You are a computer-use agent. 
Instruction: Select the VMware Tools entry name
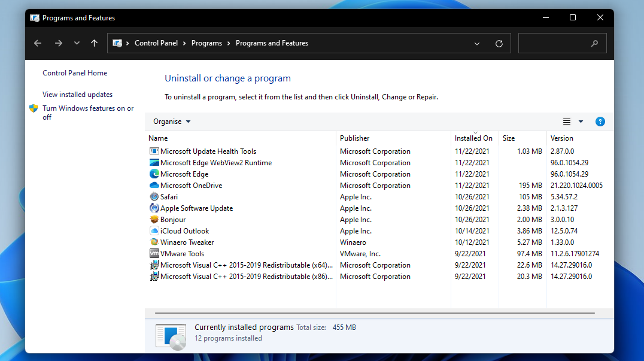(x=183, y=254)
